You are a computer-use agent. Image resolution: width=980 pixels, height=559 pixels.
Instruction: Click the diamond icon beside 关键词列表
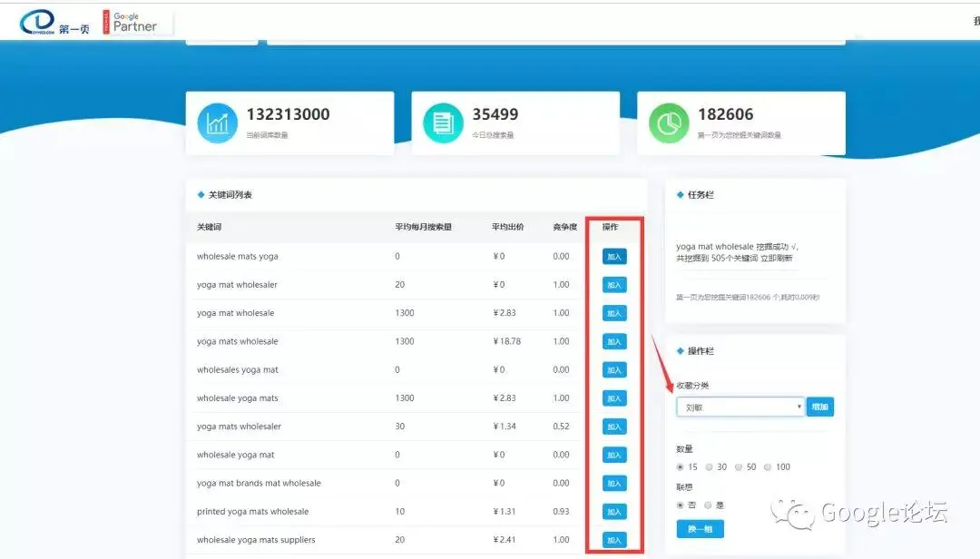[201, 195]
